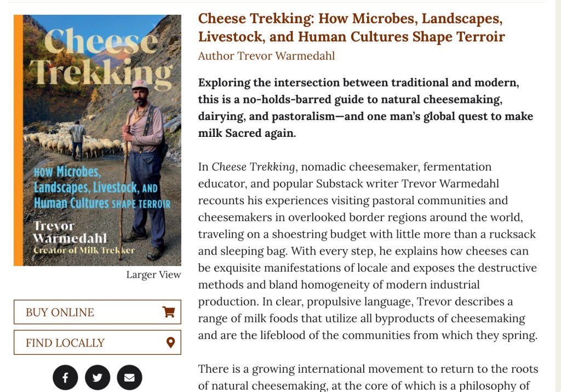Open the Author Trevor Warmedahl link
The height and width of the screenshot is (392, 561).
pos(266,56)
